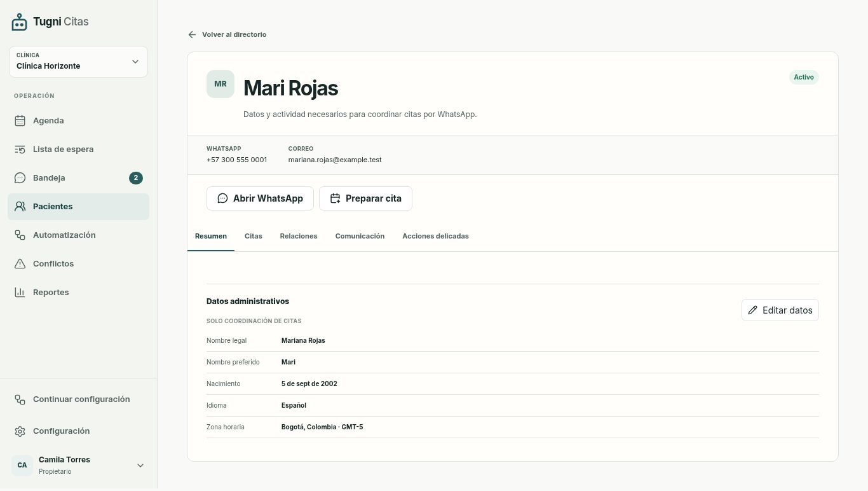Open Conflictos warning triangle icon
The width and height of the screenshot is (868, 491).
[20, 264]
